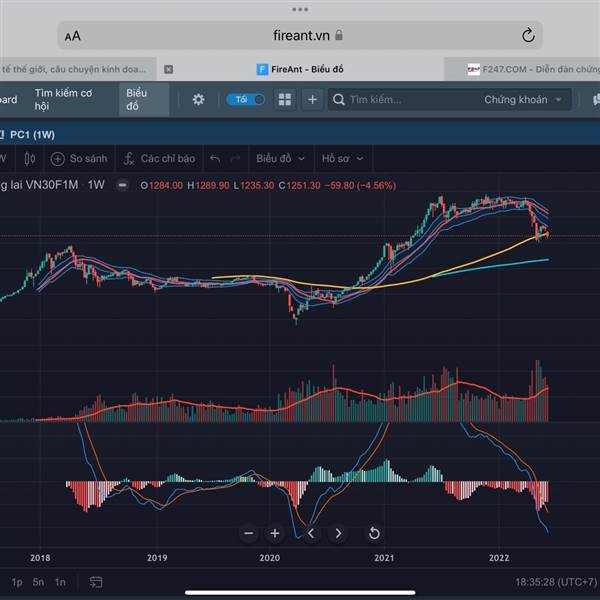Tap the fireant.vn address bar

point(300,35)
